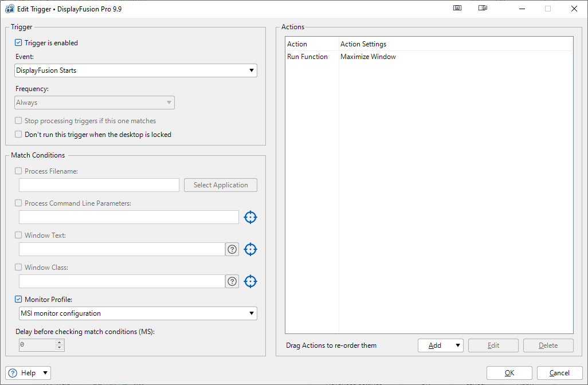
Task: Click the help question mark beside Window Text
Action: pos(232,249)
